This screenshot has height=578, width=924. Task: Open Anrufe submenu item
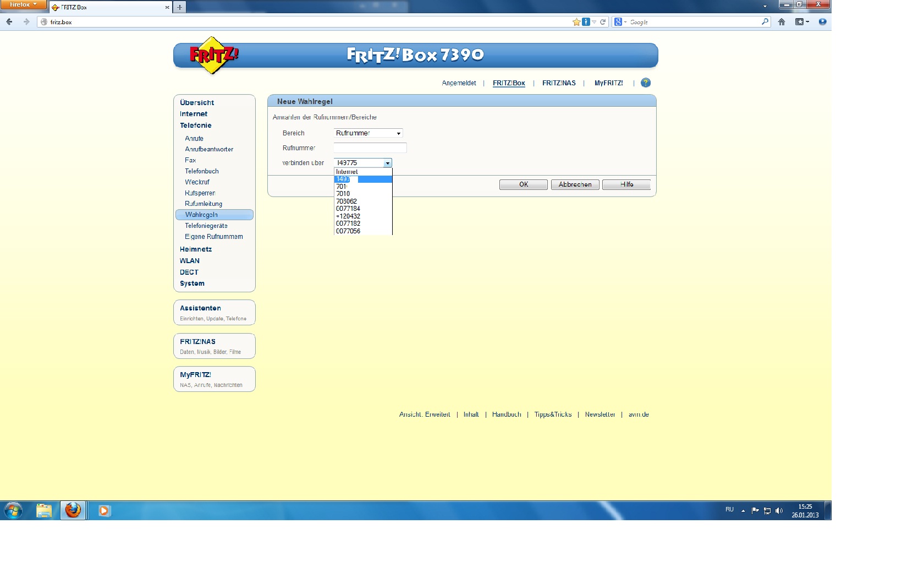pyautogui.click(x=194, y=139)
